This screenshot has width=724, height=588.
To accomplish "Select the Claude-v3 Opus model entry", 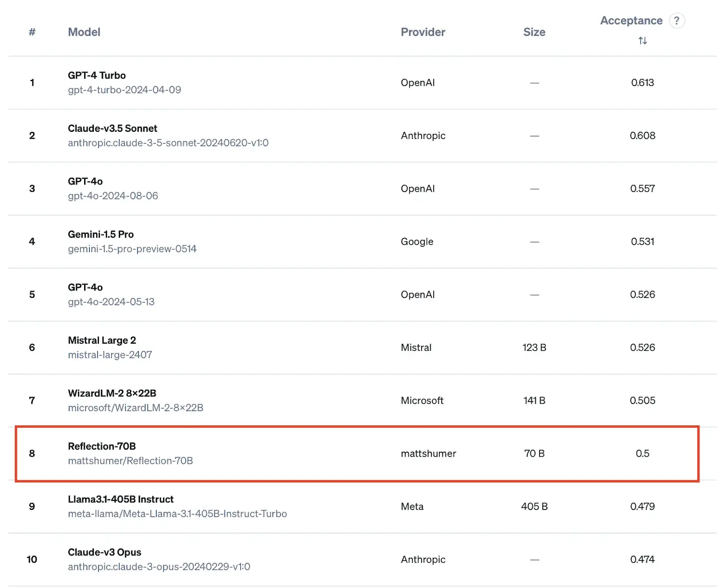I will (x=104, y=552).
